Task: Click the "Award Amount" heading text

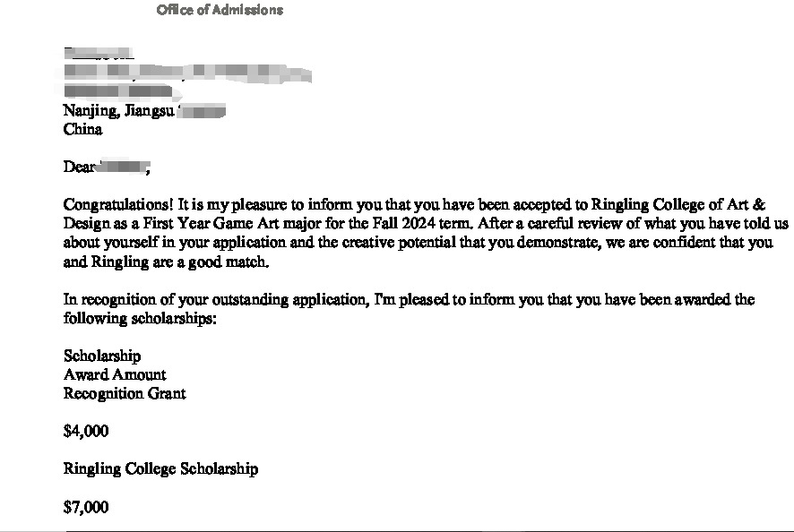Action: [115, 374]
